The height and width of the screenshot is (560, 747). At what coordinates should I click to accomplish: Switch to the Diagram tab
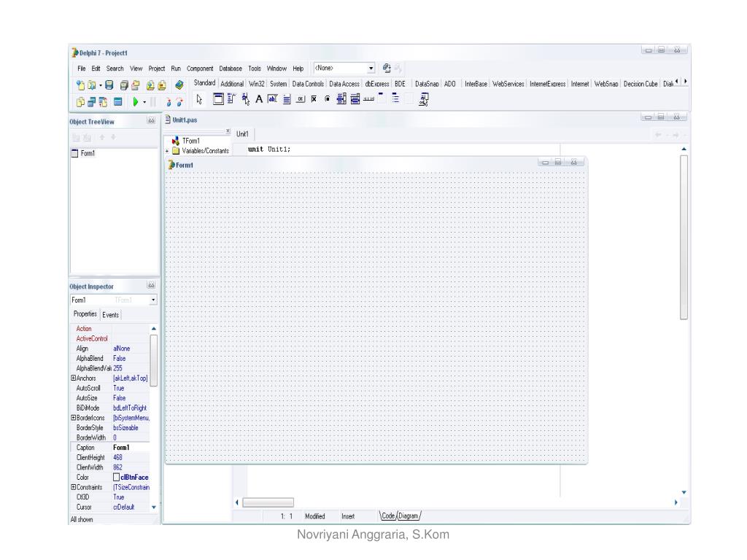pyautogui.click(x=409, y=516)
